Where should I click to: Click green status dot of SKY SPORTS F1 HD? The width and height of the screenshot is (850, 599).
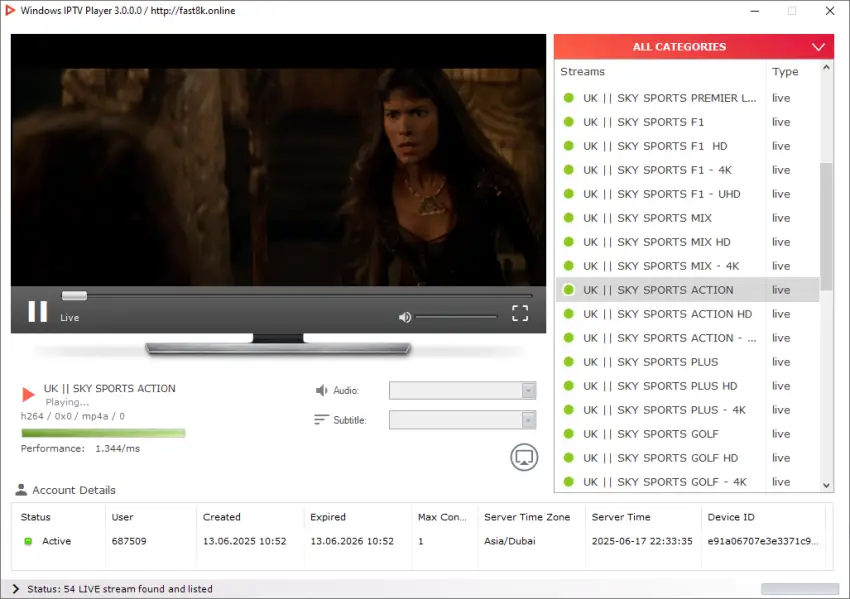coord(569,146)
